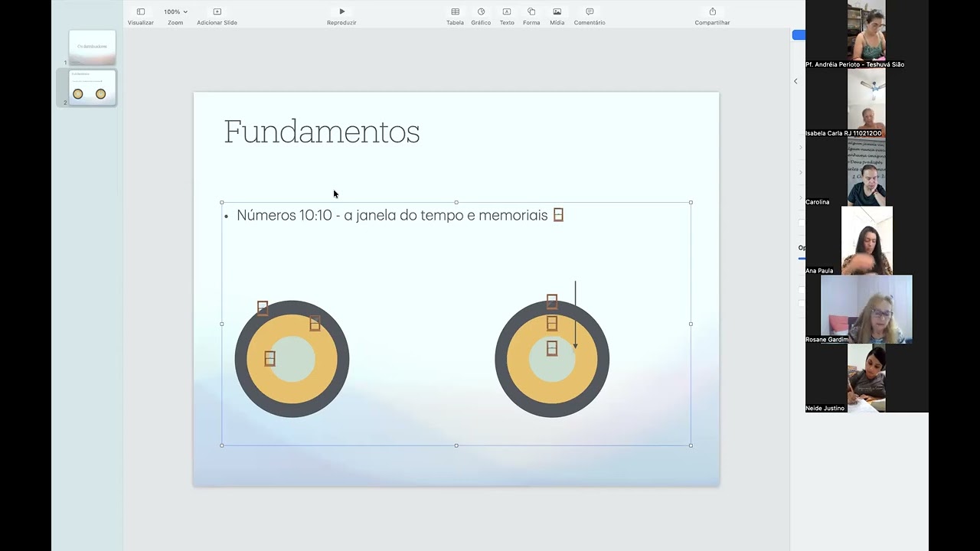Start slideshow with Reproduzir
The width and height of the screenshot is (980, 551).
[341, 16]
